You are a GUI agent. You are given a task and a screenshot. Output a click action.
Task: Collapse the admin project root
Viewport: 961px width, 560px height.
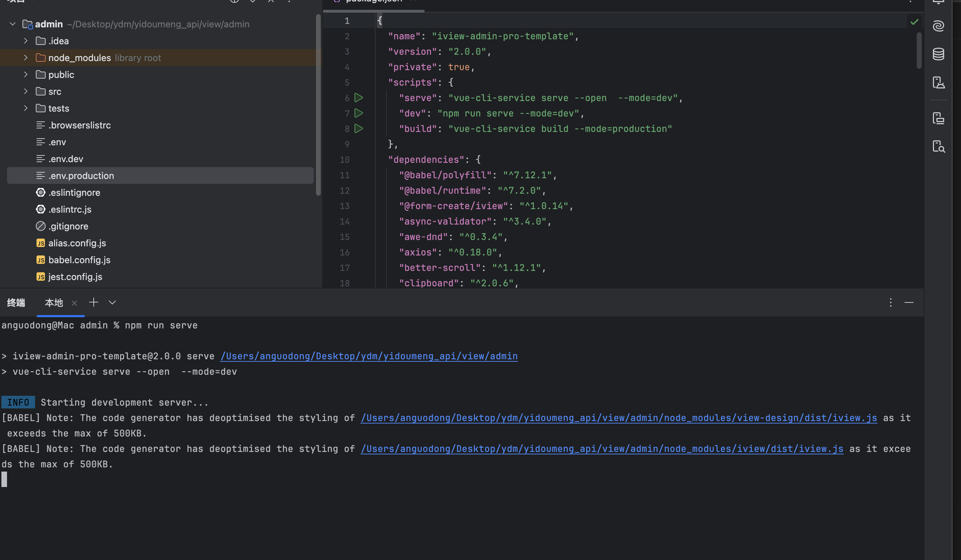pyautogui.click(x=13, y=24)
